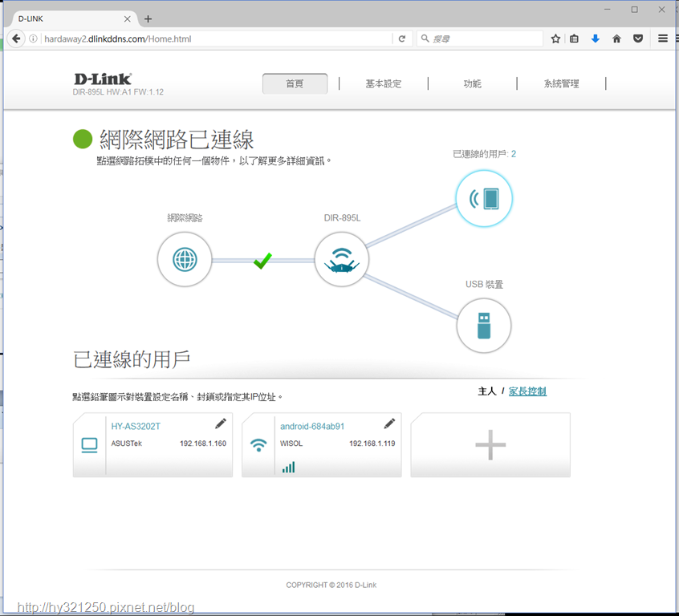Reload the page with refresh icon
The image size is (679, 616).
tap(402, 38)
